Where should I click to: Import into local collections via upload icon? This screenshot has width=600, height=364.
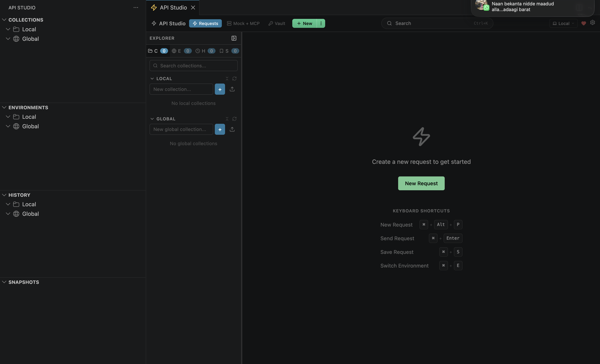click(232, 89)
